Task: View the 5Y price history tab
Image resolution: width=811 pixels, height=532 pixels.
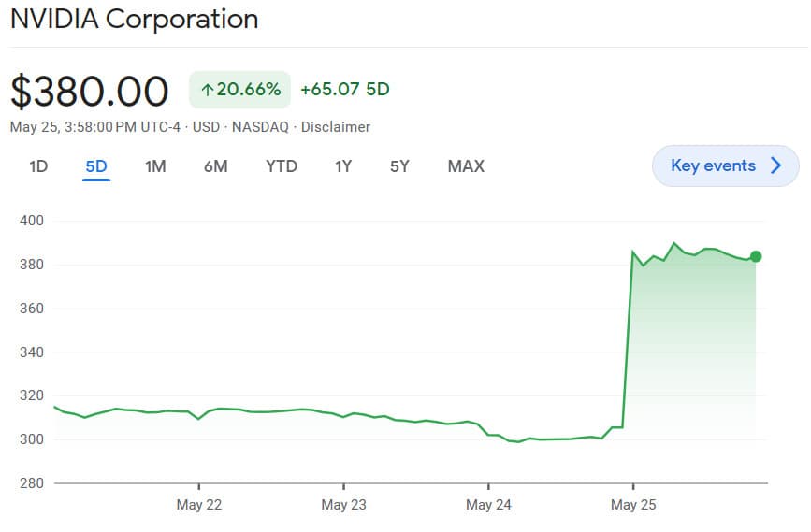Action: pos(399,166)
